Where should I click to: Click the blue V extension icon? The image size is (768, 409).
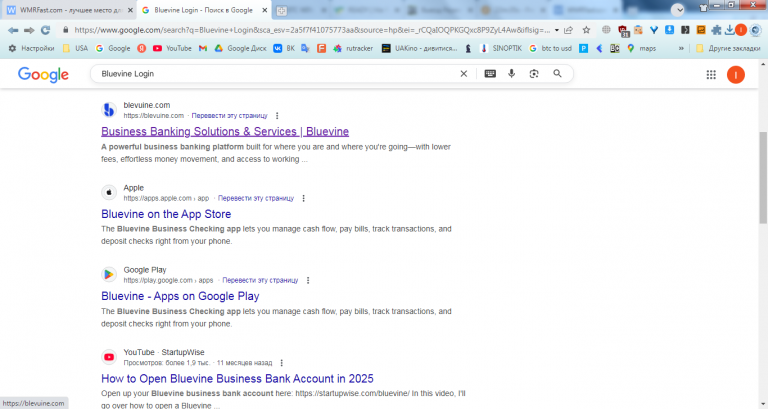point(654,30)
